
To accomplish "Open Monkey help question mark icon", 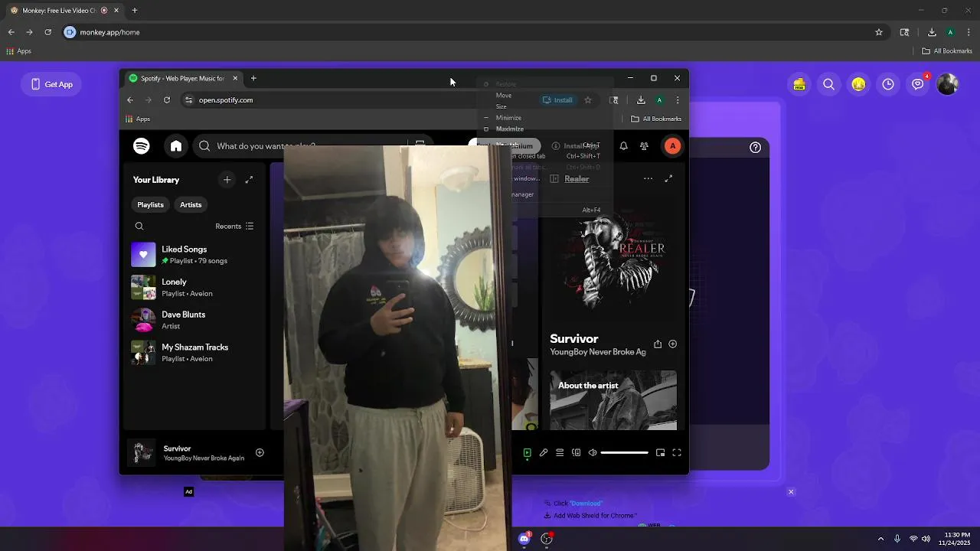I will 756,148.
